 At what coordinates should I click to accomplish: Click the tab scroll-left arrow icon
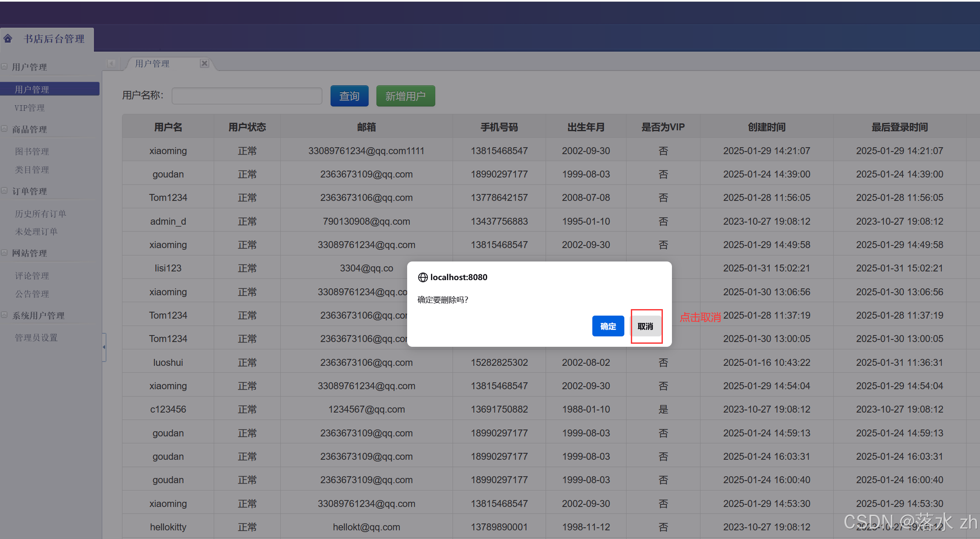click(x=111, y=64)
